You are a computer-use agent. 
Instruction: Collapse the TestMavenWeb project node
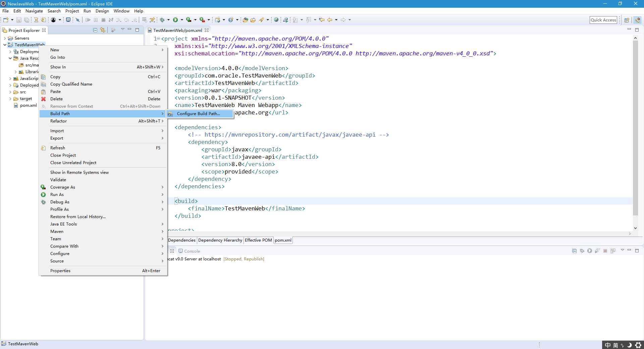pos(5,45)
